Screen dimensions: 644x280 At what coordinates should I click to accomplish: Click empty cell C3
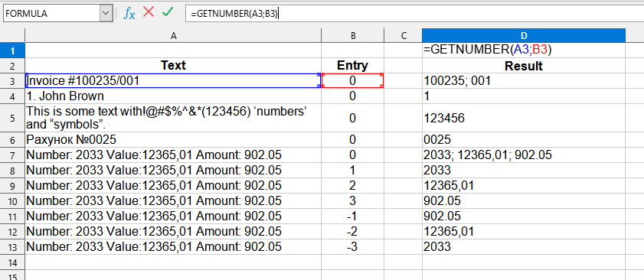click(x=403, y=81)
